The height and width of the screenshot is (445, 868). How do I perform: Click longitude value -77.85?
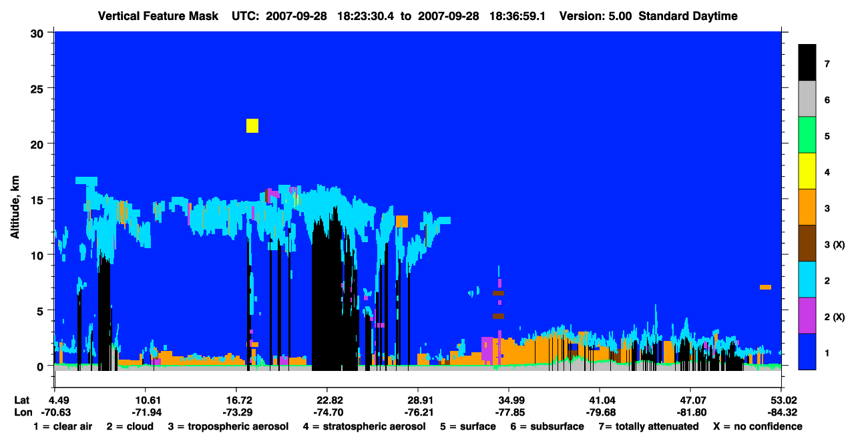(x=509, y=412)
